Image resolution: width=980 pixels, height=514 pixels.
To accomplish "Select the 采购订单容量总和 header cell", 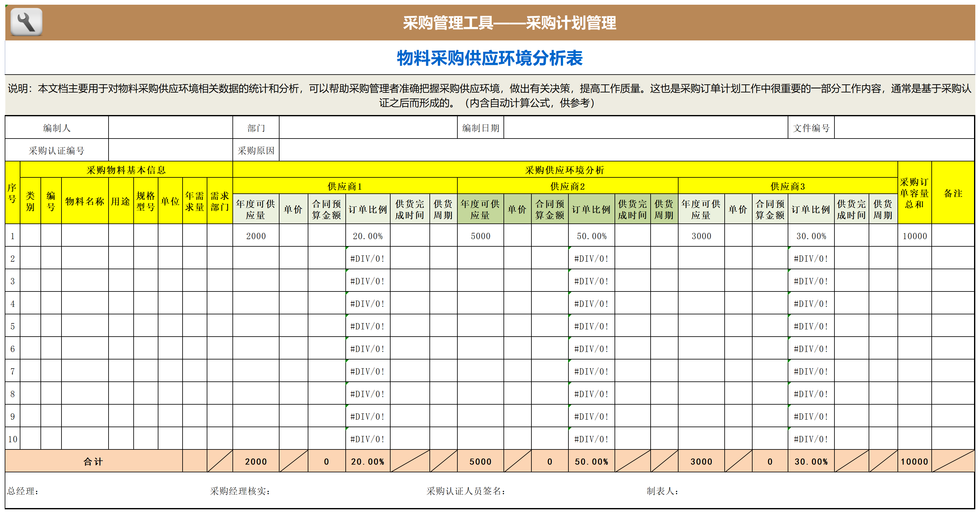I will [914, 193].
